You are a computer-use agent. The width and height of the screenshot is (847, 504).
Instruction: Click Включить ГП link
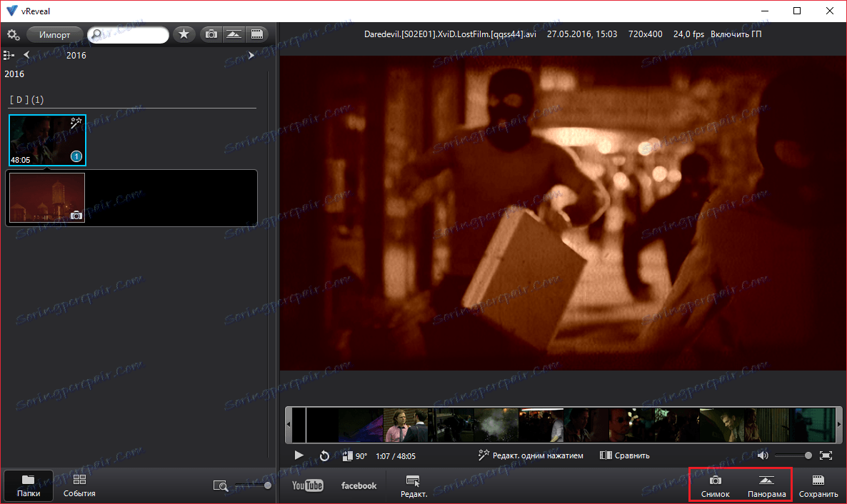click(736, 34)
